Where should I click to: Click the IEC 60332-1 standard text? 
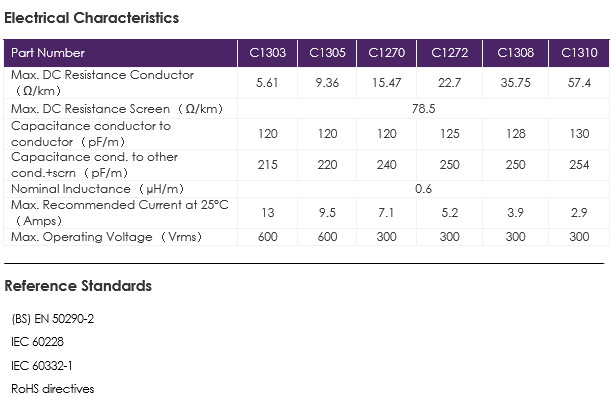coord(42,366)
